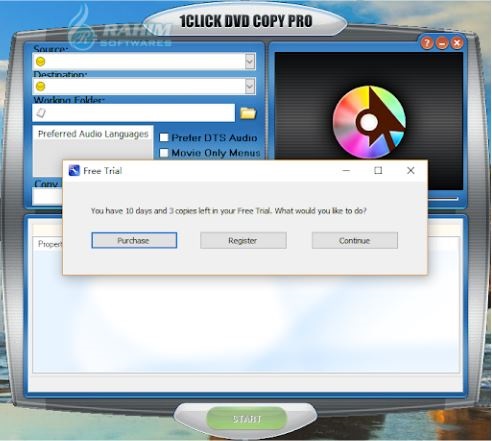Enable the Prefer DTS Audio checkbox

coord(164,138)
